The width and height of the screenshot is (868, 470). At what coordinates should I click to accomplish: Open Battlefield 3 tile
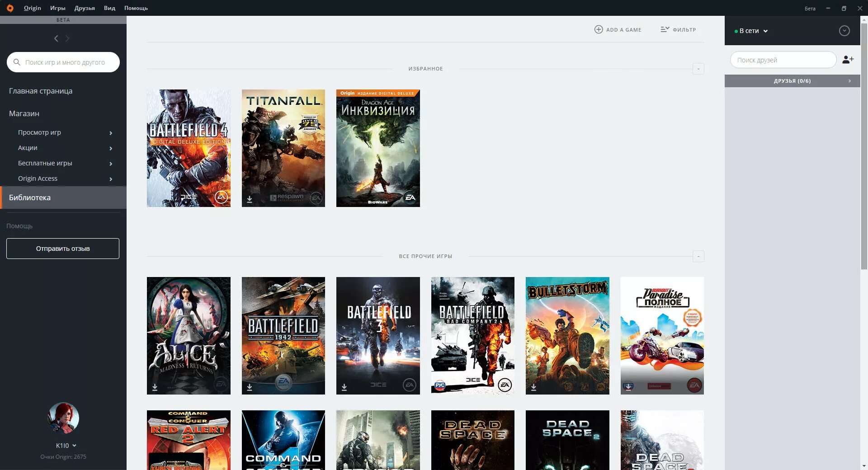pos(378,336)
